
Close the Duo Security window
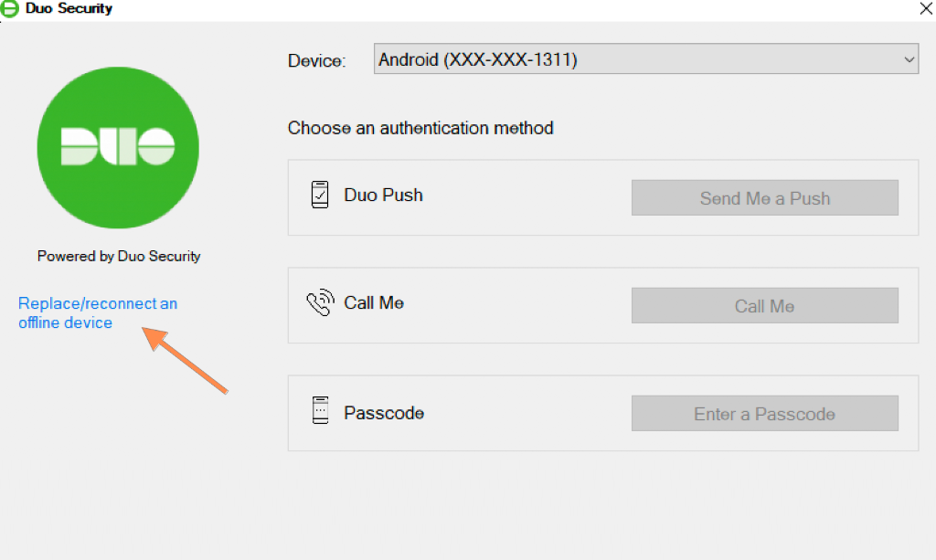coord(924,9)
